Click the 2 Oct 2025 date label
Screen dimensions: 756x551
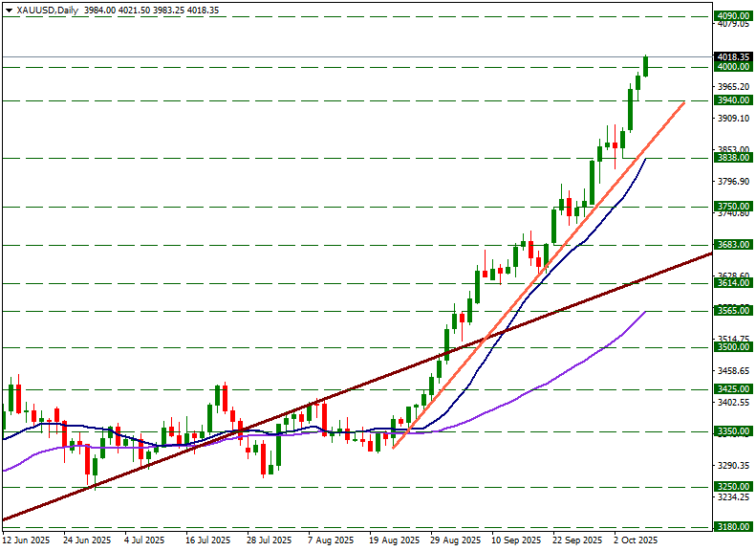637,540
